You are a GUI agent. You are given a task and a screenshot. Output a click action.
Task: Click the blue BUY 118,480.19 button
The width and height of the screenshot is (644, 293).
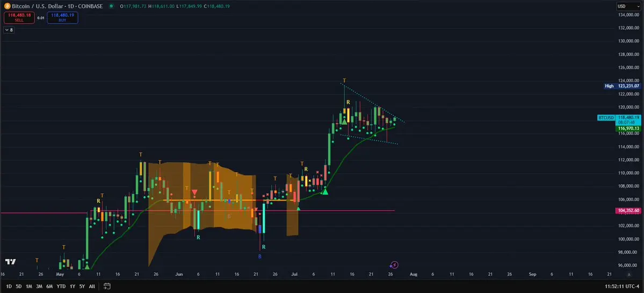click(62, 17)
